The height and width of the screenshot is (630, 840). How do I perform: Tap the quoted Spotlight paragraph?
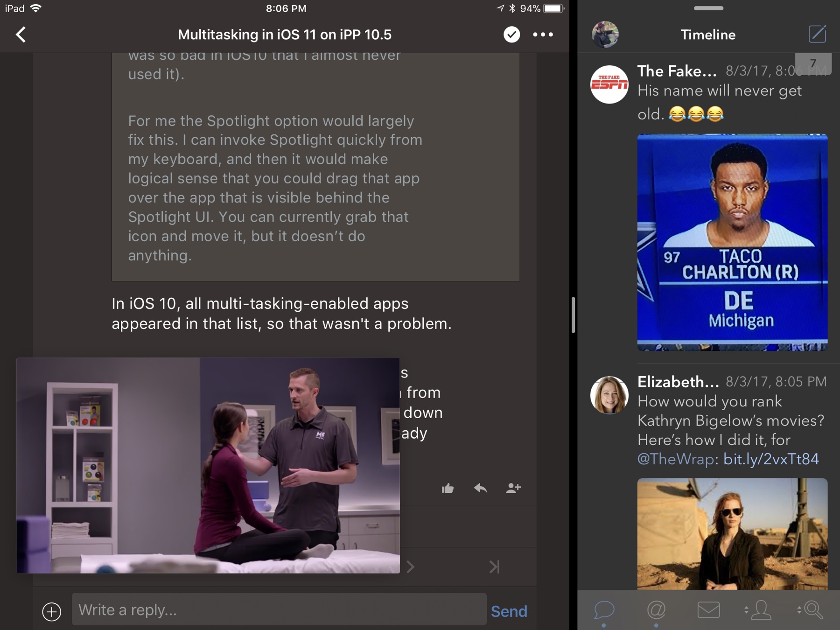[275, 188]
